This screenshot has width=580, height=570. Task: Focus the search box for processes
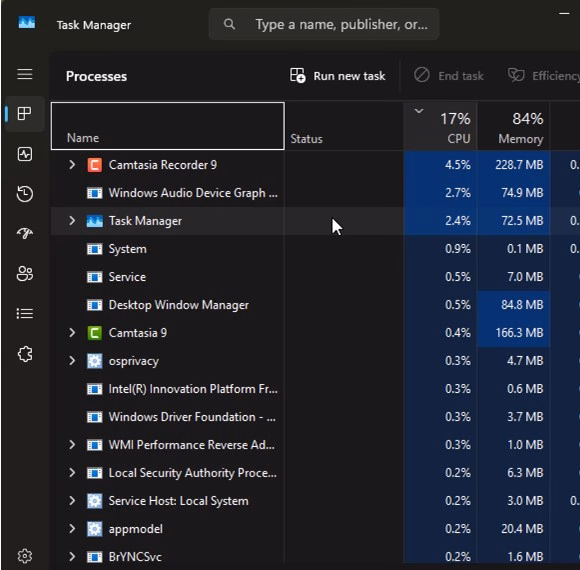coord(324,24)
